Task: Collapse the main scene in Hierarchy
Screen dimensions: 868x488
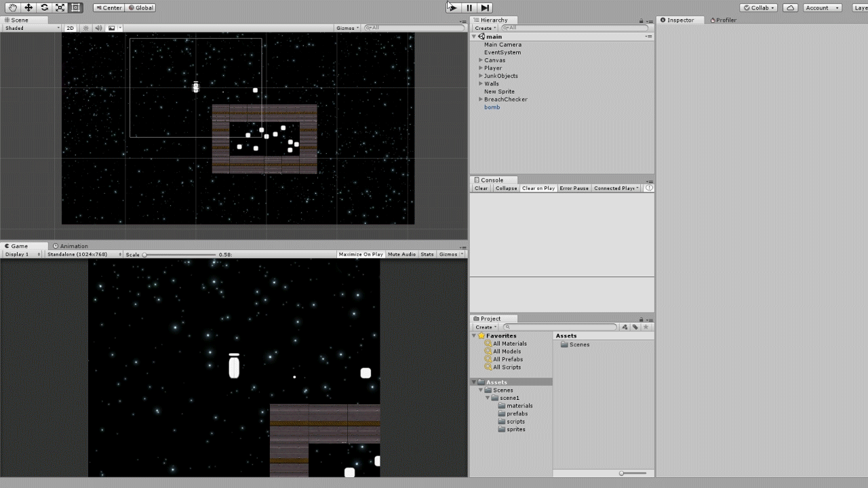Action: coord(474,37)
